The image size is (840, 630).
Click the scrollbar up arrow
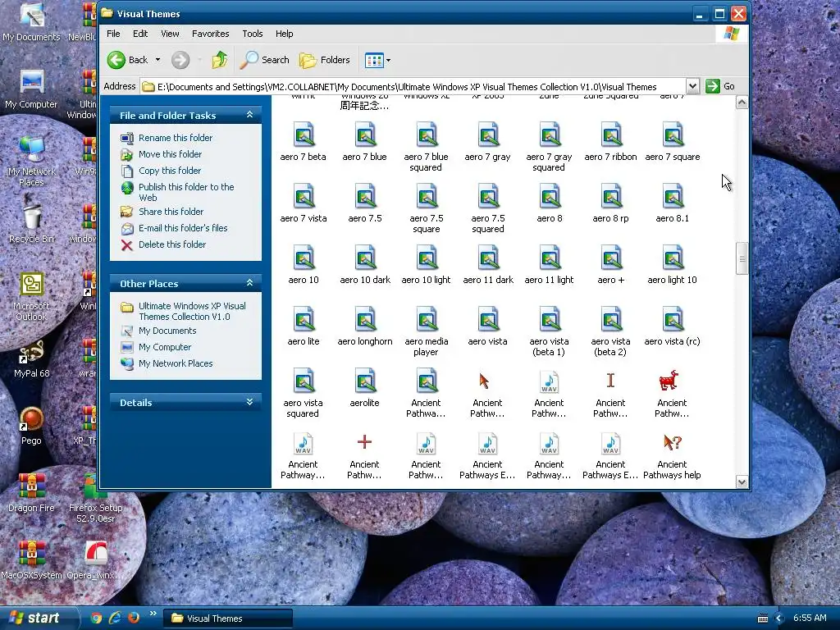[x=742, y=103]
